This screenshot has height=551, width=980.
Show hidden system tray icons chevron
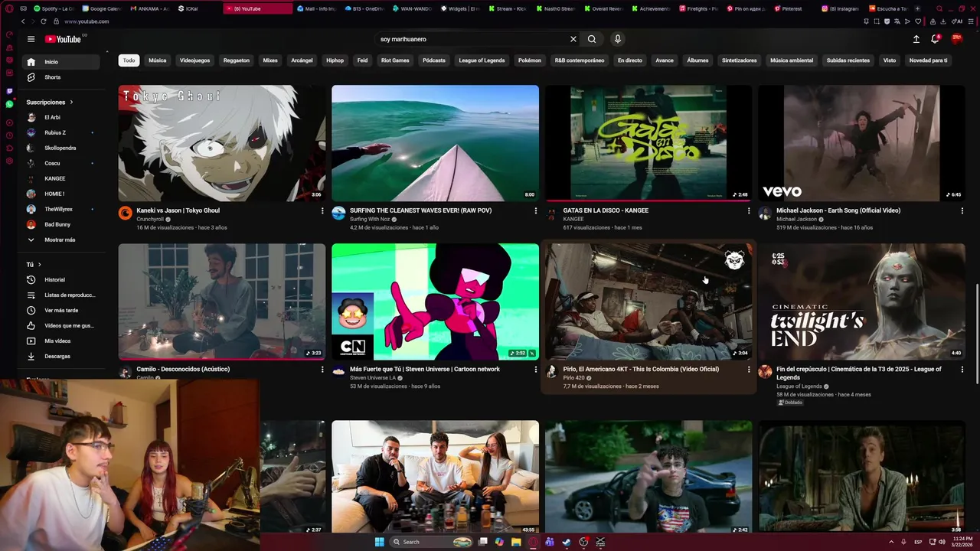click(892, 542)
